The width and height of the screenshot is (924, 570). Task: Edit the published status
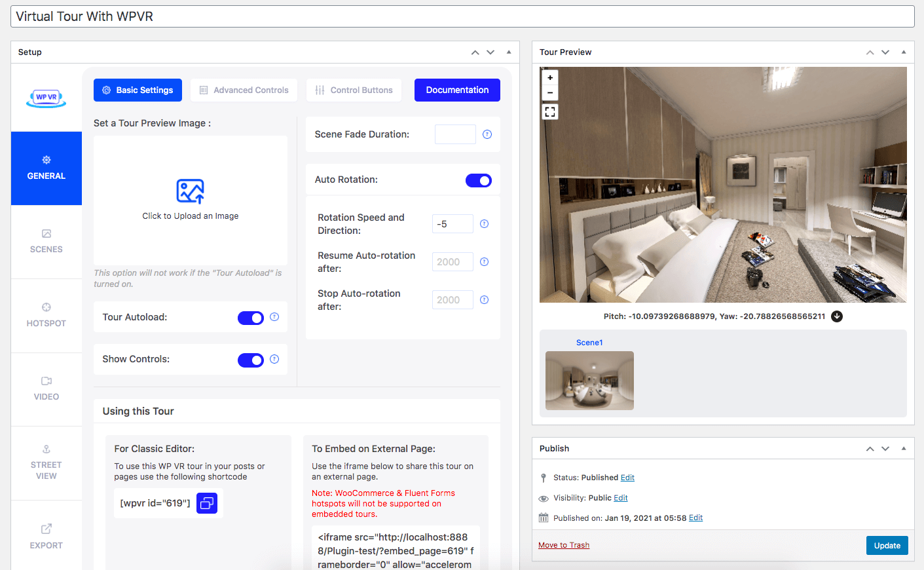(627, 478)
